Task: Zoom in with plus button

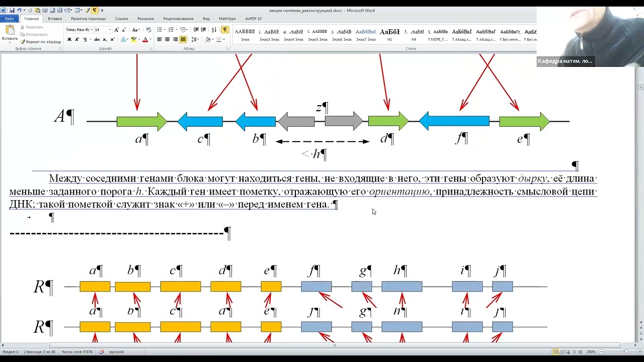Action: pos(640,352)
